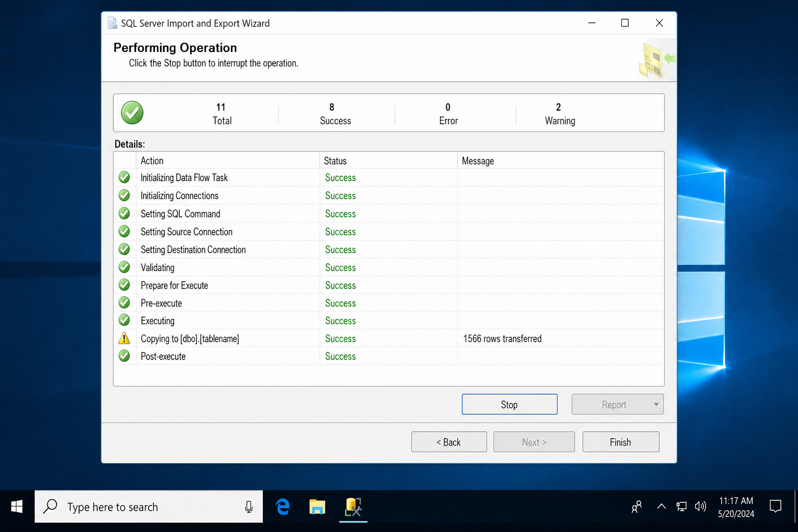The image size is (798, 532).
Task: Click the check icon beside Post-execute
Action: [x=124, y=356]
